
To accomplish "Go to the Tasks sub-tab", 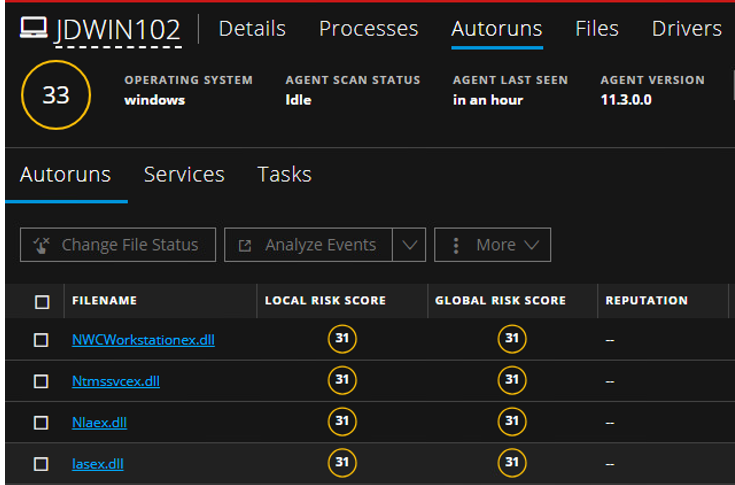I will [284, 174].
